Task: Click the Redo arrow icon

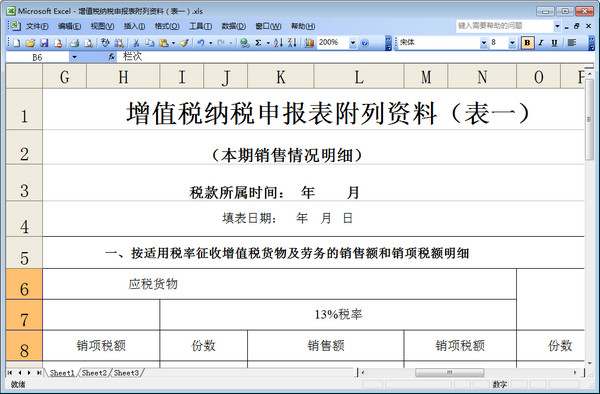Action: pos(221,43)
